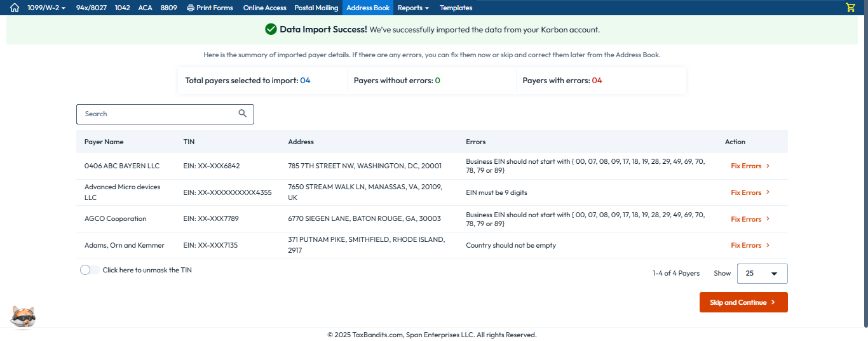Click error 'Country should not be empty'
Viewport: 868px width, 341px height.
click(x=511, y=245)
